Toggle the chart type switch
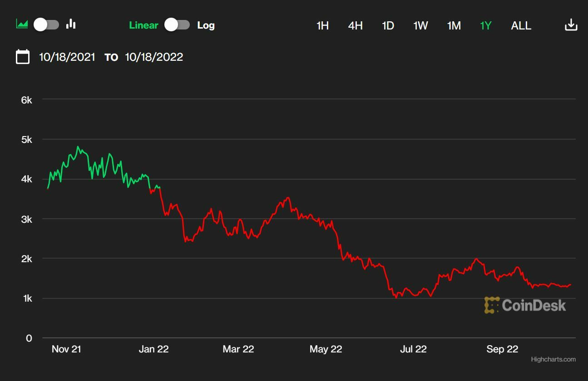This screenshot has height=381, width=588. [46, 24]
